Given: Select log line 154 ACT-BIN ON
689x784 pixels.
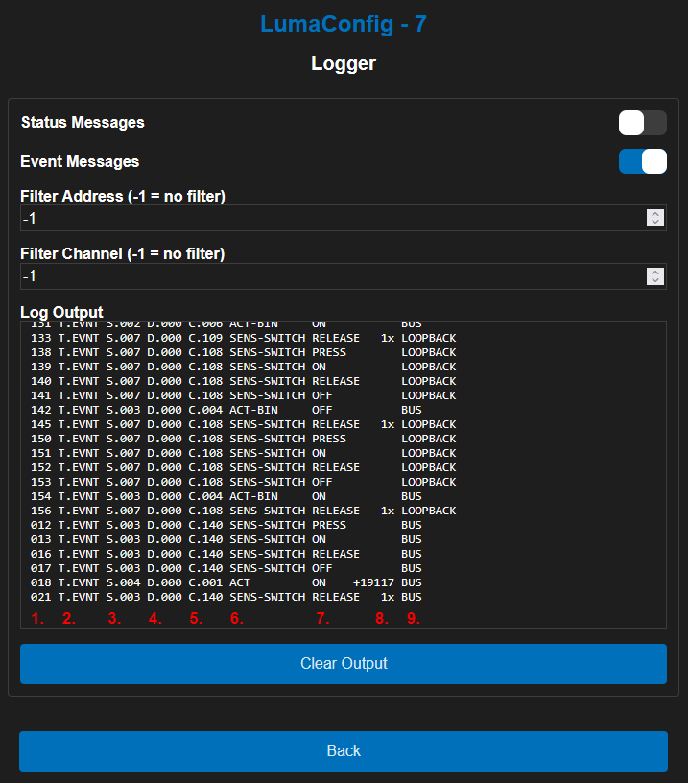Looking at the screenshot, I should tap(226, 496).
